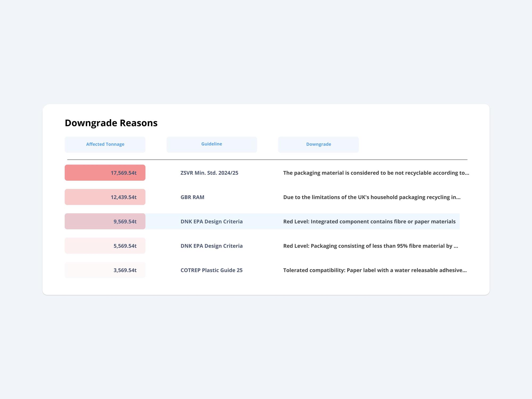Screen dimensions: 532x399
Task: Click the Downgrade column header
Action: (x=318, y=144)
